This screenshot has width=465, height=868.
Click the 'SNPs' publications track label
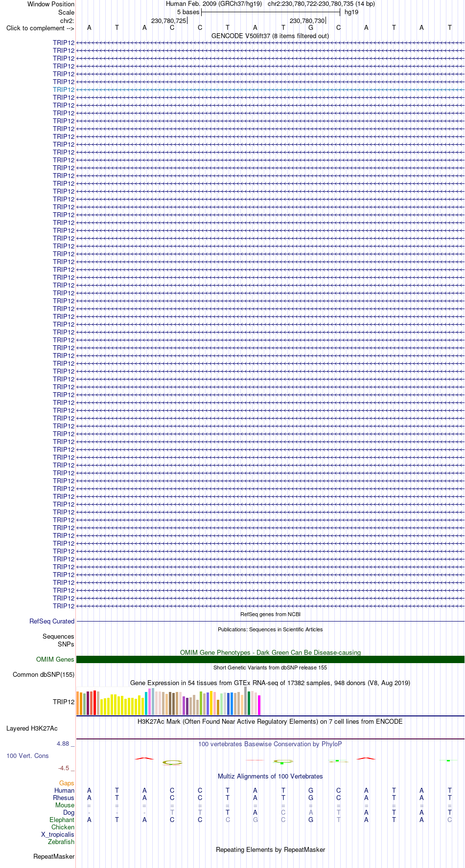click(x=66, y=644)
